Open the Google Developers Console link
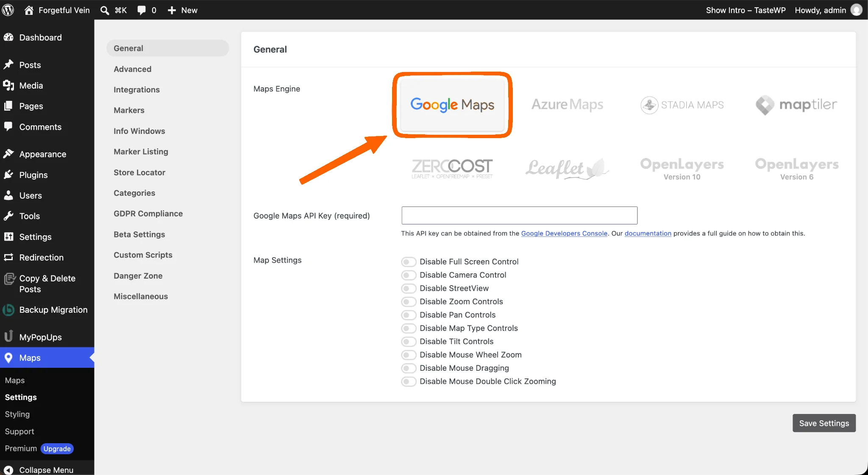This screenshot has width=868, height=475. [x=564, y=233]
